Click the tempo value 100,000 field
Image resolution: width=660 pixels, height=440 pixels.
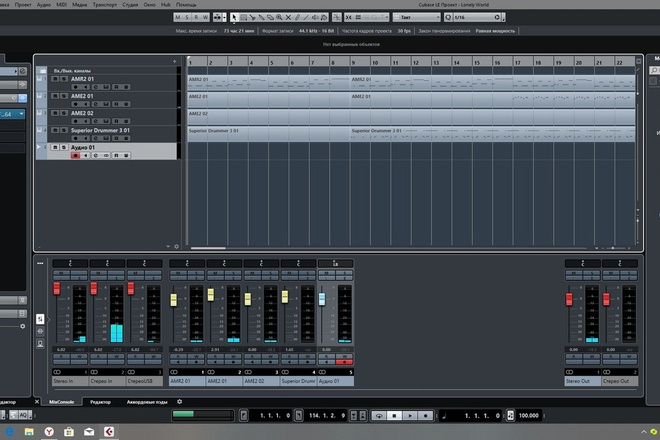pyautogui.click(x=529, y=416)
